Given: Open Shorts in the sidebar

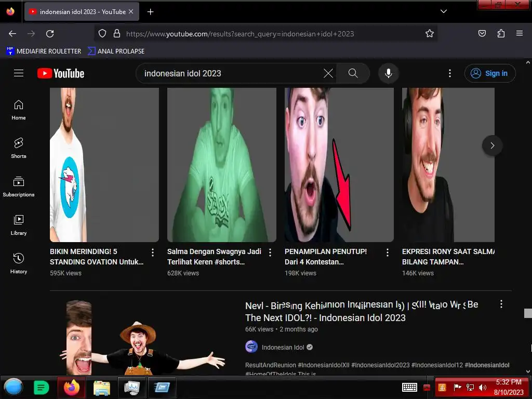Looking at the screenshot, I should (19, 148).
